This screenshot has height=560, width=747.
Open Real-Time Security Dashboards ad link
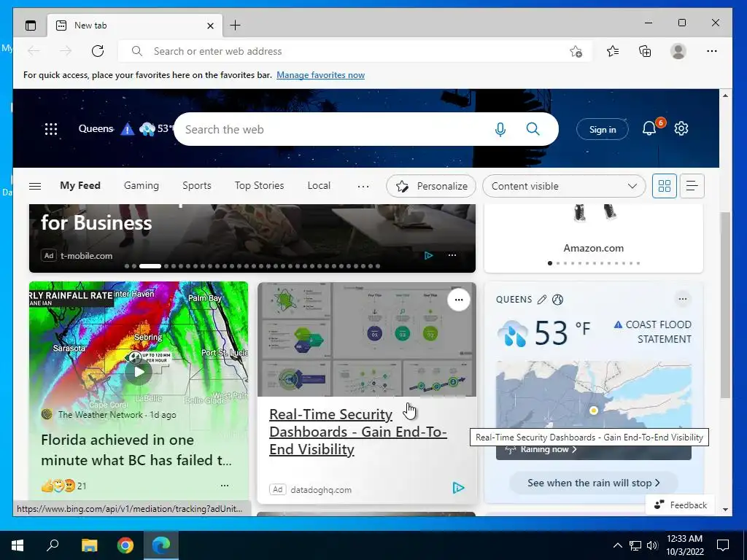point(357,432)
